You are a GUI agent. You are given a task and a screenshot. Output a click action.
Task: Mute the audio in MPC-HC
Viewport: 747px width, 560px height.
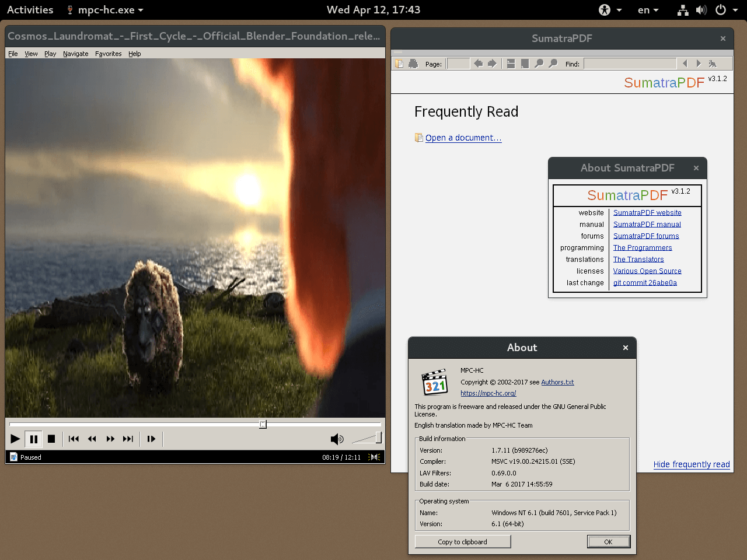pos(337,439)
